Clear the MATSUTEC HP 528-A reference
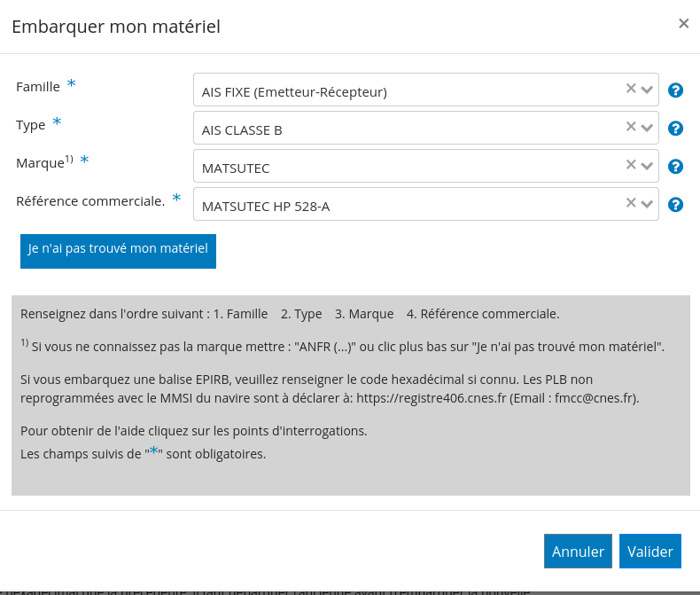 pyautogui.click(x=631, y=203)
